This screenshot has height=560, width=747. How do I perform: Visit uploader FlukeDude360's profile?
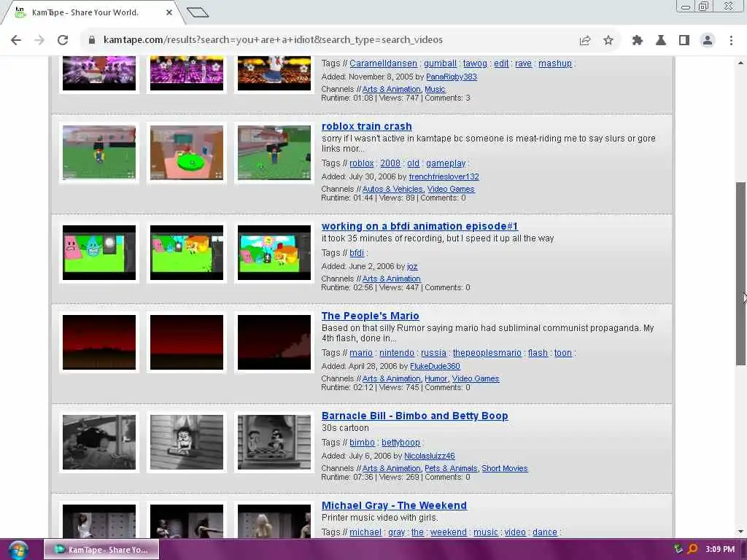tap(435, 366)
